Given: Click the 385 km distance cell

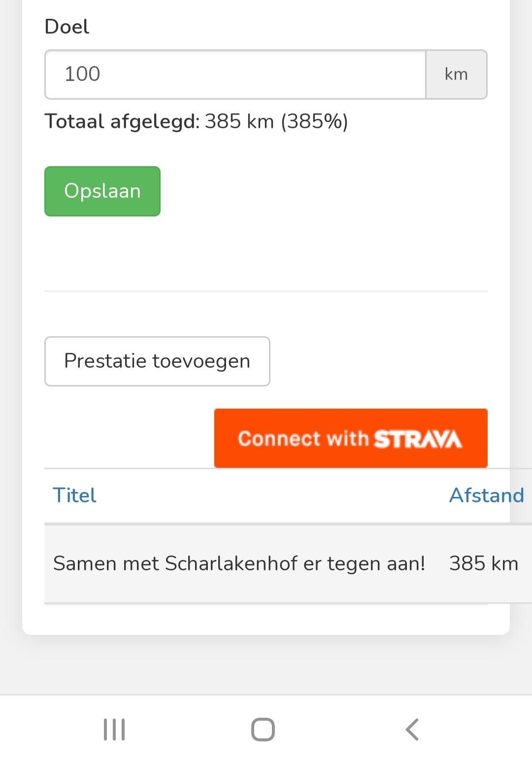Looking at the screenshot, I should (484, 563).
